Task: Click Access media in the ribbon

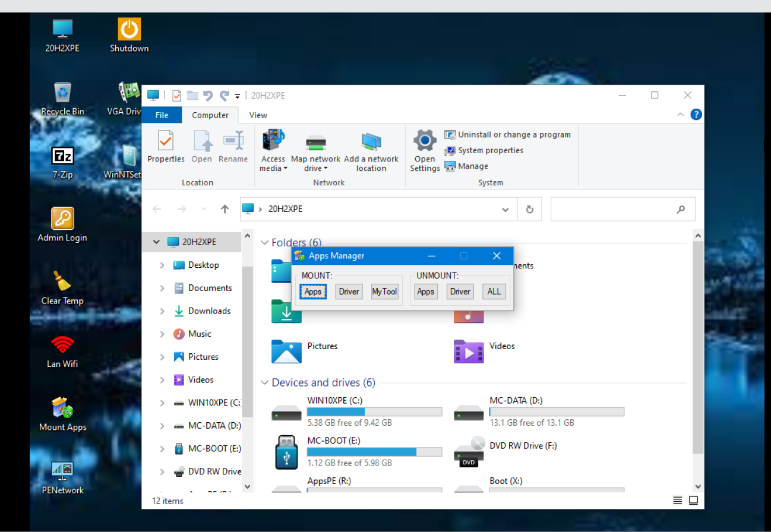Action: 273,151
